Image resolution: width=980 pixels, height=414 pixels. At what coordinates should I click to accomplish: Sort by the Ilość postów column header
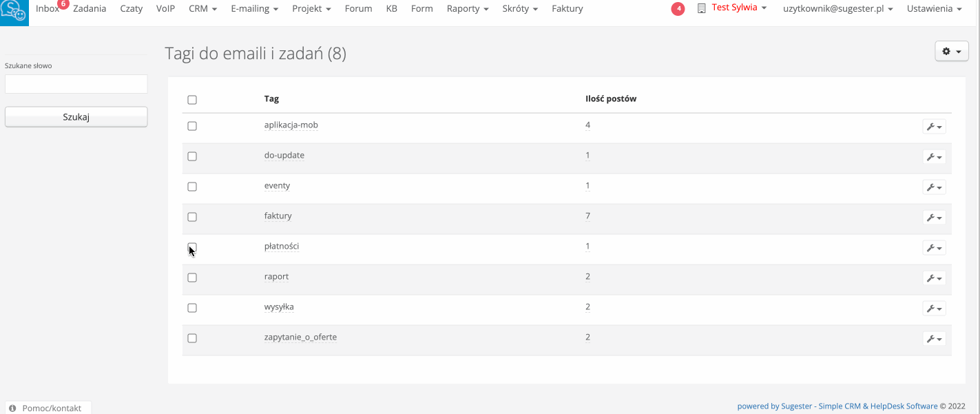coord(612,99)
